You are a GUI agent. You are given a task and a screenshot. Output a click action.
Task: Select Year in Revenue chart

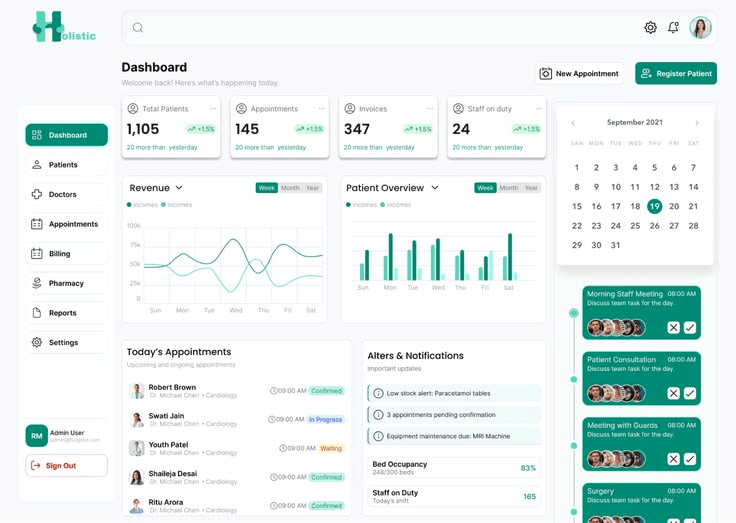(312, 188)
